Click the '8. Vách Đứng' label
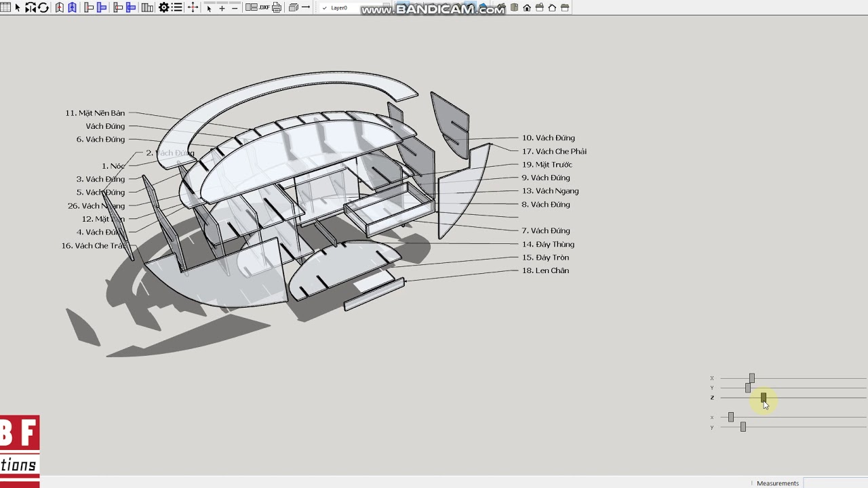 [546, 204]
